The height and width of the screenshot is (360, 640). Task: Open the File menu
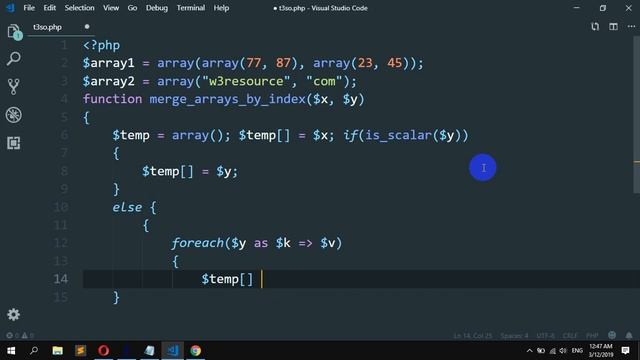coord(29,8)
